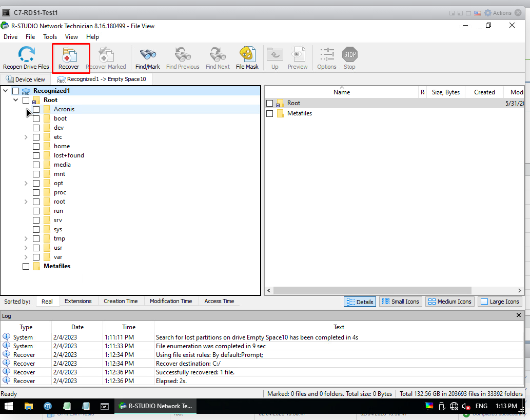Open the Find/Mark binoculars tool
This screenshot has width=530, height=420.
point(148,55)
